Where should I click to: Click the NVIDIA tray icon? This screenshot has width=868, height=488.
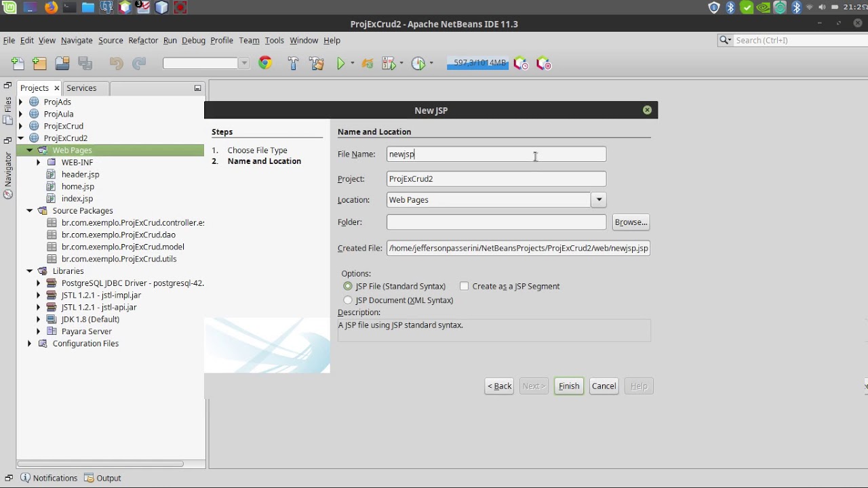tap(764, 7)
